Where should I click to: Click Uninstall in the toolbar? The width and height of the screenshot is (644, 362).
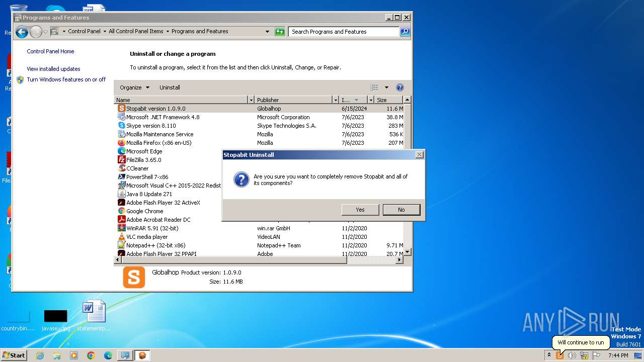[x=170, y=87]
